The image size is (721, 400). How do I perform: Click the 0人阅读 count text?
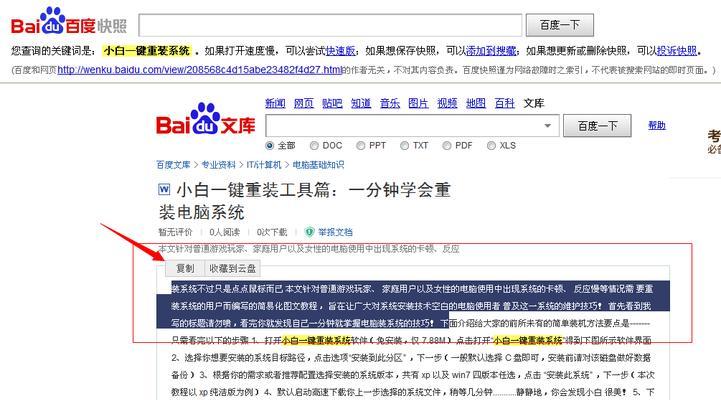pos(224,232)
